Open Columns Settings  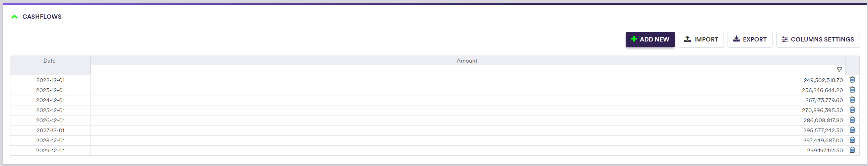tap(817, 39)
